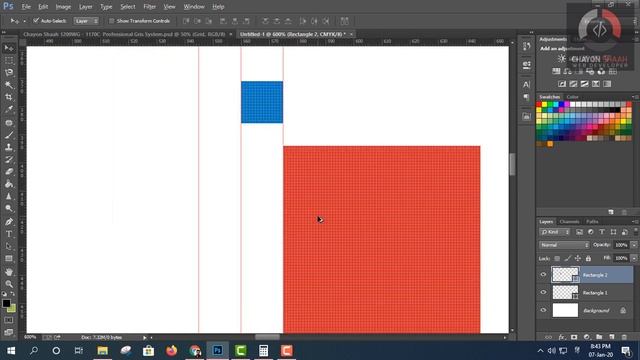This screenshot has height=360, width=640.
Task: Click the Opacity value field
Action: click(x=621, y=245)
